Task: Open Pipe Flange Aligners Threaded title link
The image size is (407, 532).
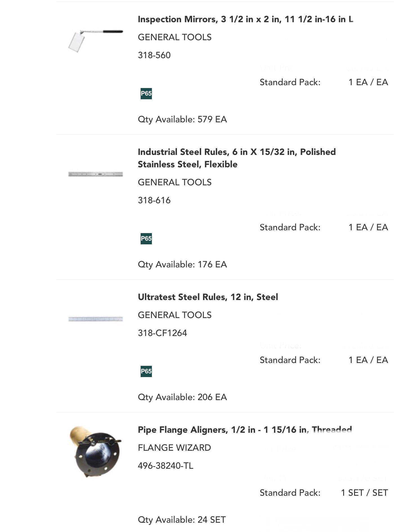Action: coord(245,430)
